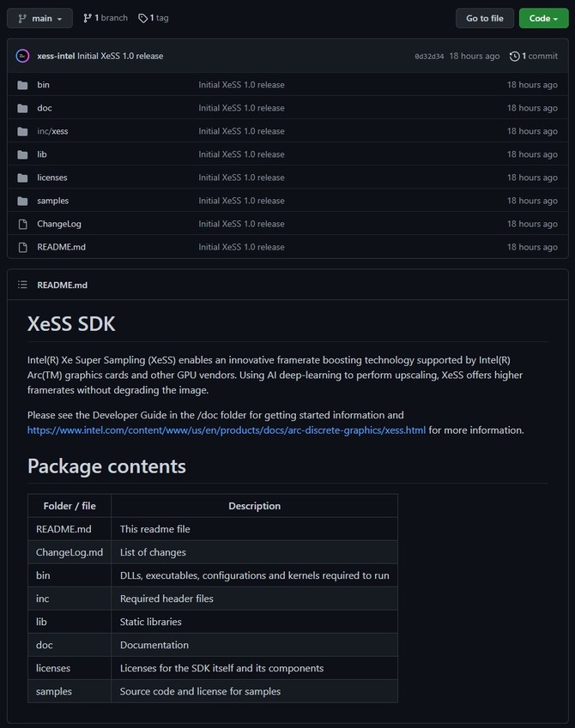Click 'List of changes' table cell
Viewport: 575px width, 728px height.
click(x=254, y=552)
